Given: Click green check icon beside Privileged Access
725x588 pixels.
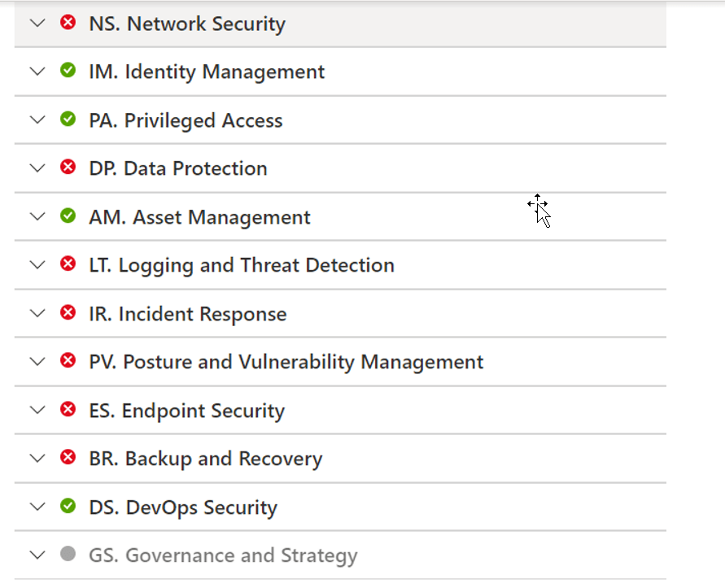Looking at the screenshot, I should pos(68,120).
